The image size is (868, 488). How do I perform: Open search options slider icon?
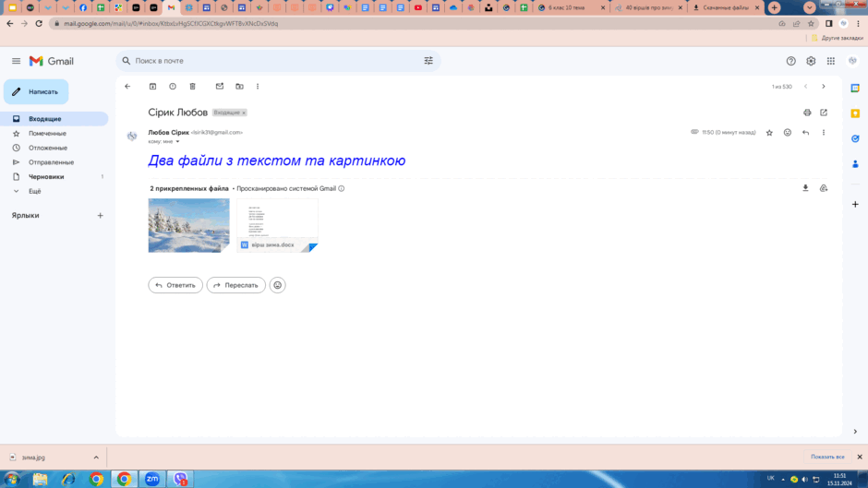point(428,61)
